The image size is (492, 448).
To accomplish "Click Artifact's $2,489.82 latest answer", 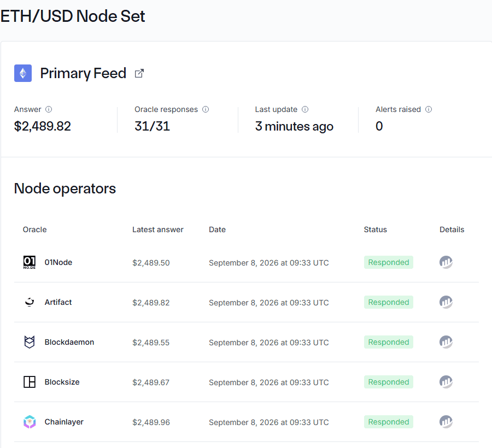I will tap(151, 303).
